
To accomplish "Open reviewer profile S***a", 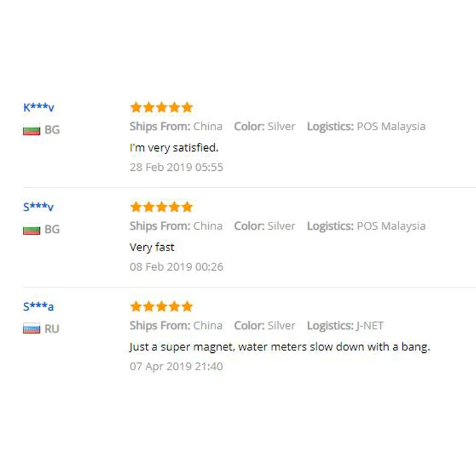I will click(x=38, y=306).
